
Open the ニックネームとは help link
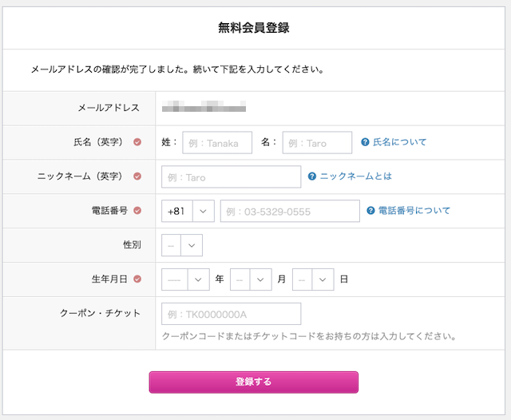coord(355,176)
